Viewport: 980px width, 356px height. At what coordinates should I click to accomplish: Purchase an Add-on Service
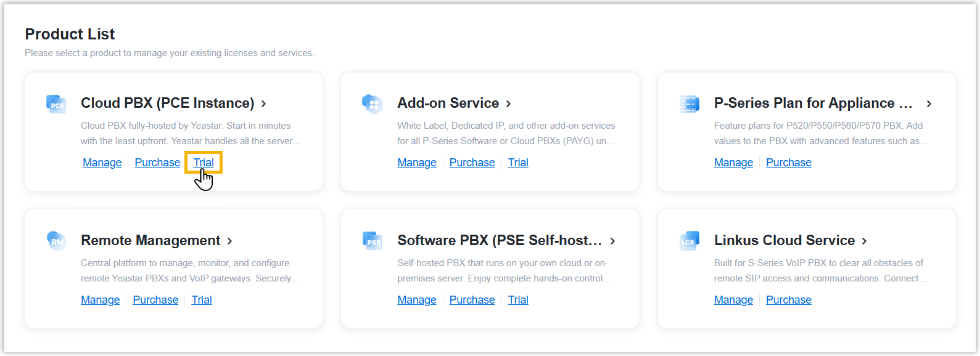coord(472,163)
